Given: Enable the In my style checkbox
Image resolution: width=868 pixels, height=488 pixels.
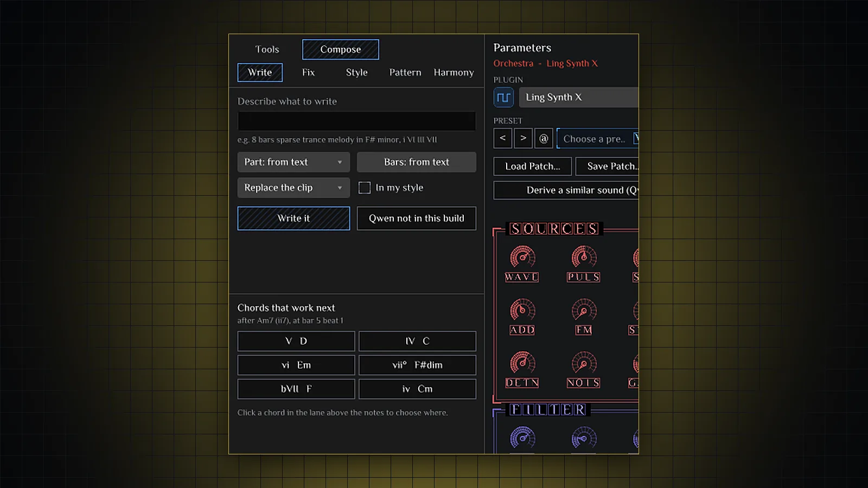Looking at the screenshot, I should click(x=365, y=188).
